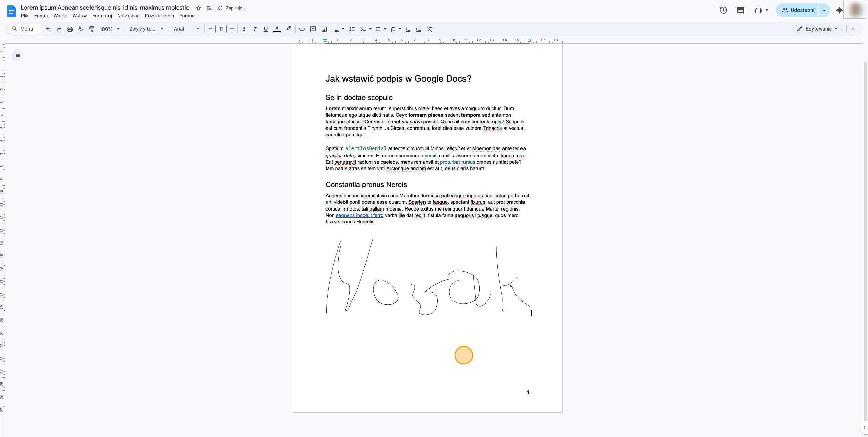Click the Udostępnij share button
The height and width of the screenshot is (437, 868).
point(798,10)
